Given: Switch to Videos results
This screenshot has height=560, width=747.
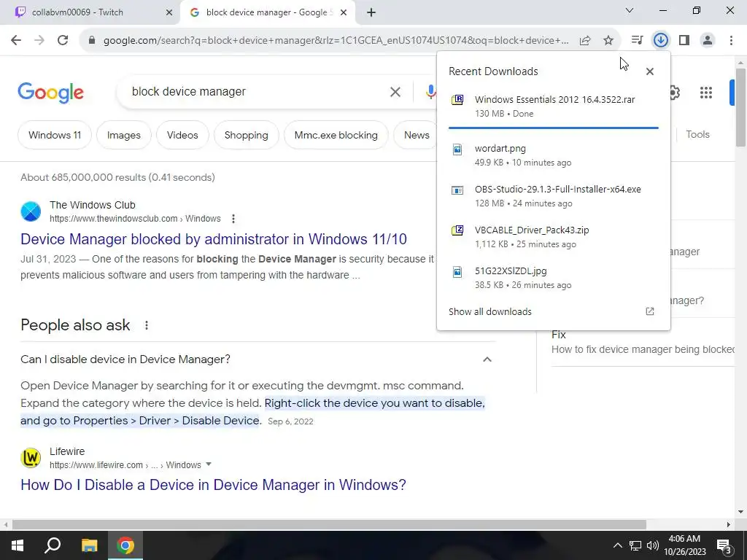Looking at the screenshot, I should tap(182, 135).
